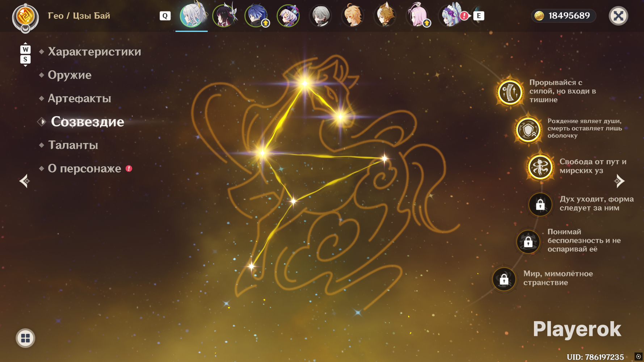Select the cat-eared brown-haired character portrait

(385, 16)
